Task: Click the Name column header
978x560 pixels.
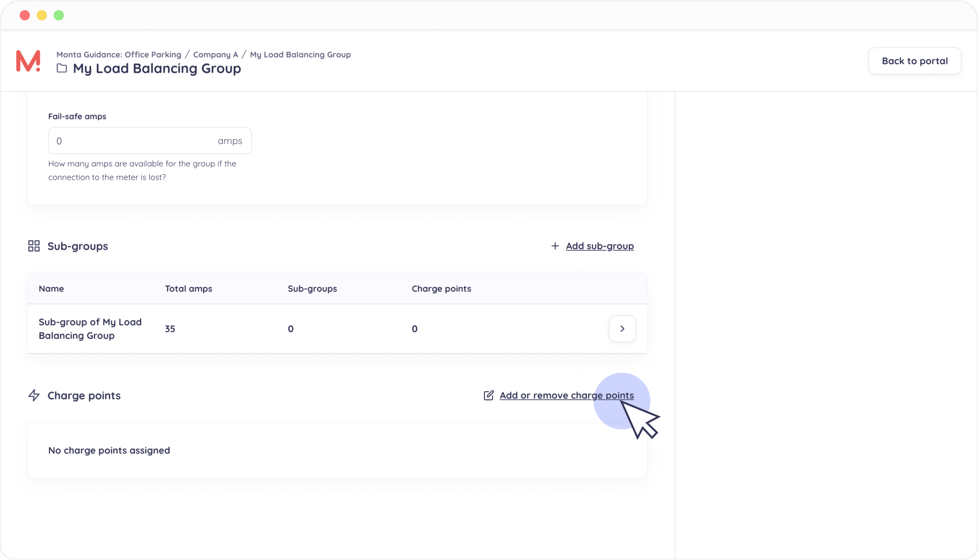Action: tap(51, 289)
